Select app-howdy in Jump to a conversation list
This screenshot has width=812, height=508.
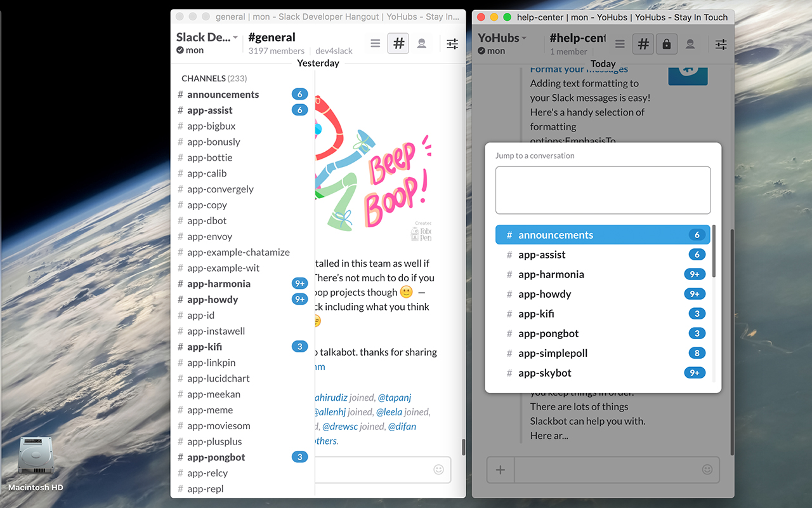604,294
